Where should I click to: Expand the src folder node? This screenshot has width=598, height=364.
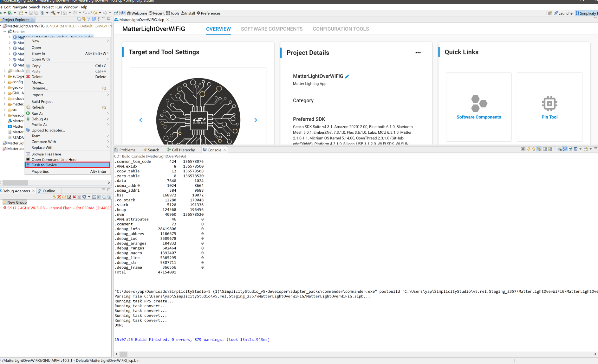(5, 110)
